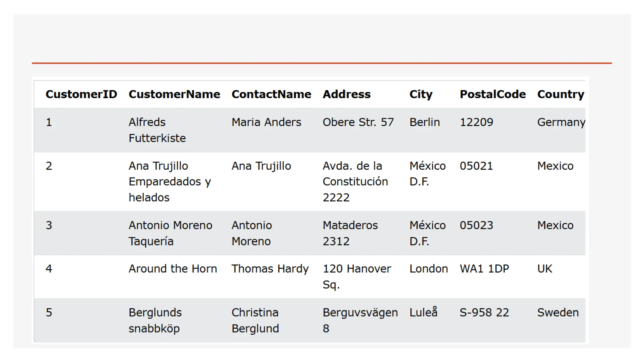Click the CustomerName column header
This screenshot has width=644, height=362.
174,94
